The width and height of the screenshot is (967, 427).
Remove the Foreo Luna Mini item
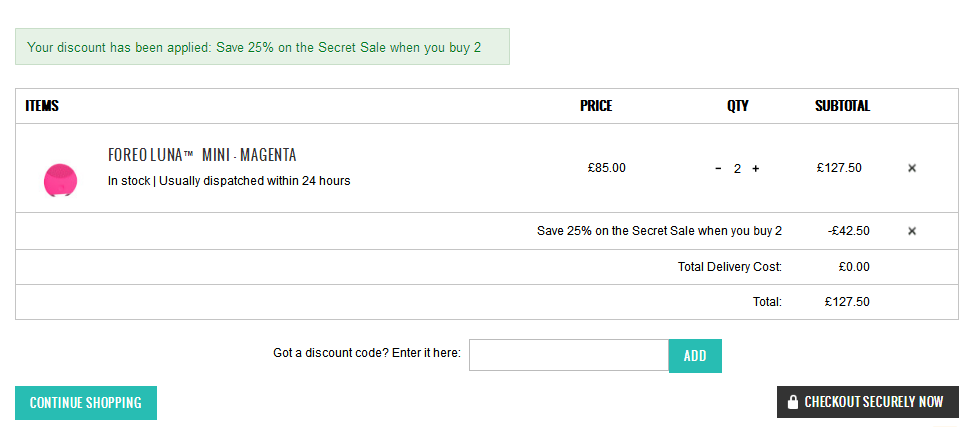point(912,168)
